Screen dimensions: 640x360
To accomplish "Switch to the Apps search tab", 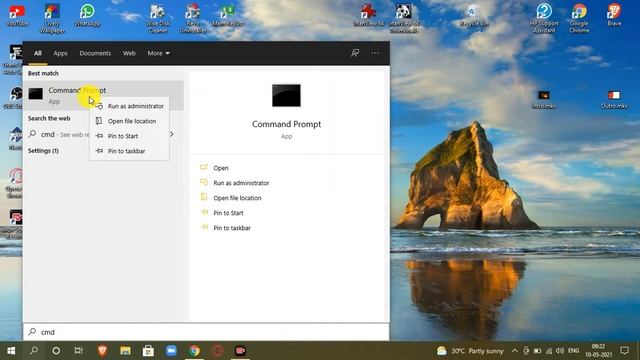I will click(60, 53).
